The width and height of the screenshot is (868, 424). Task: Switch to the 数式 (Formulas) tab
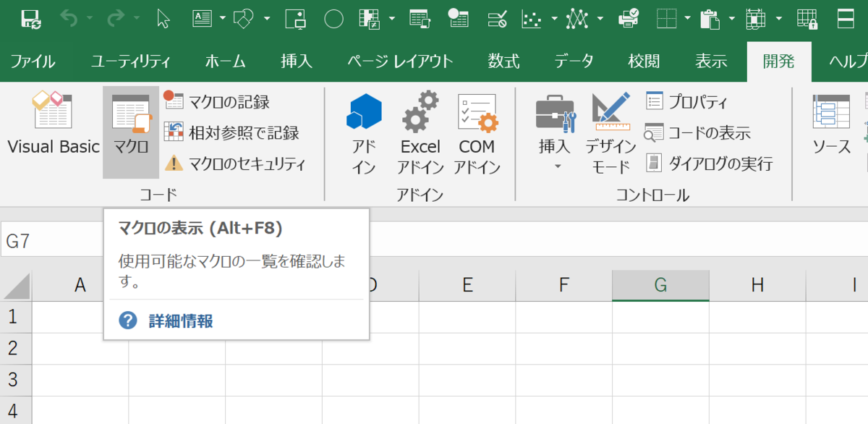click(x=503, y=62)
